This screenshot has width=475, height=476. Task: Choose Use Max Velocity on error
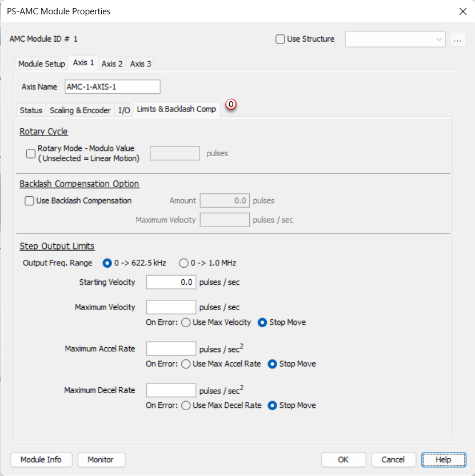(x=186, y=323)
